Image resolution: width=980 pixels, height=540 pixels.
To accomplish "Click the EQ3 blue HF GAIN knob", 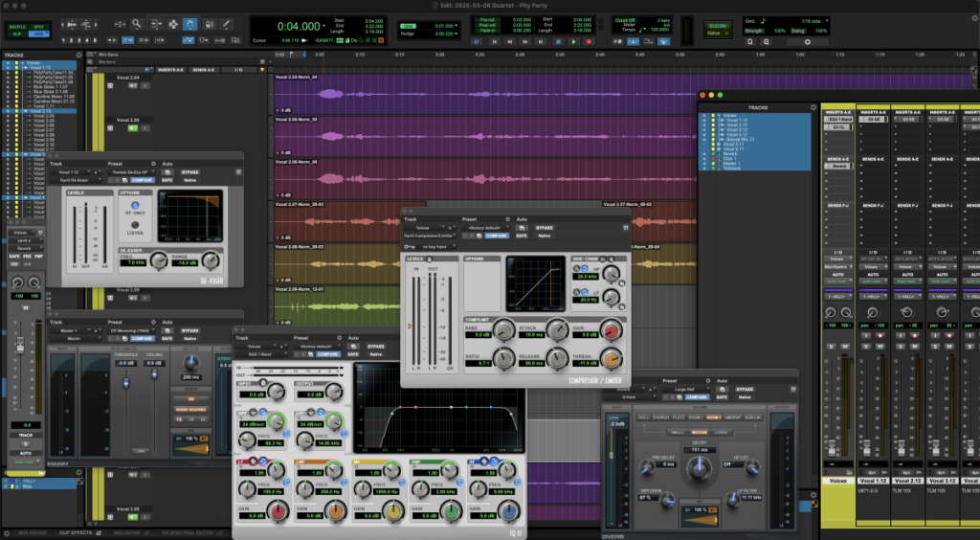I will tap(510, 512).
